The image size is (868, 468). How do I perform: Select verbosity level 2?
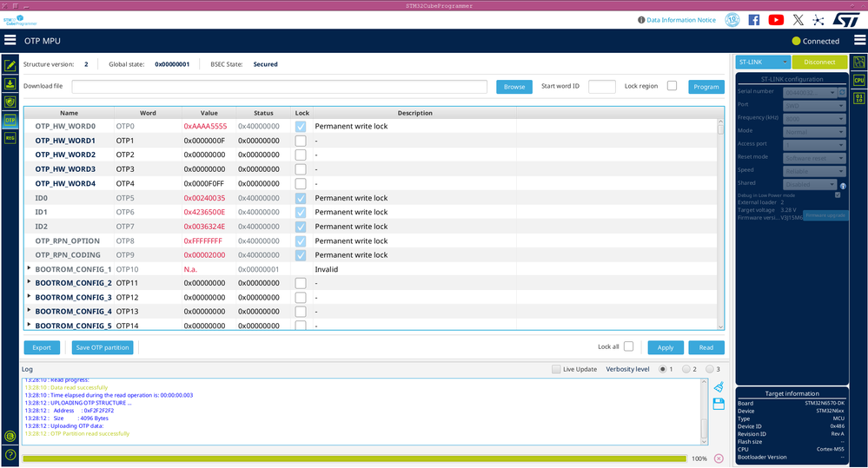click(686, 369)
